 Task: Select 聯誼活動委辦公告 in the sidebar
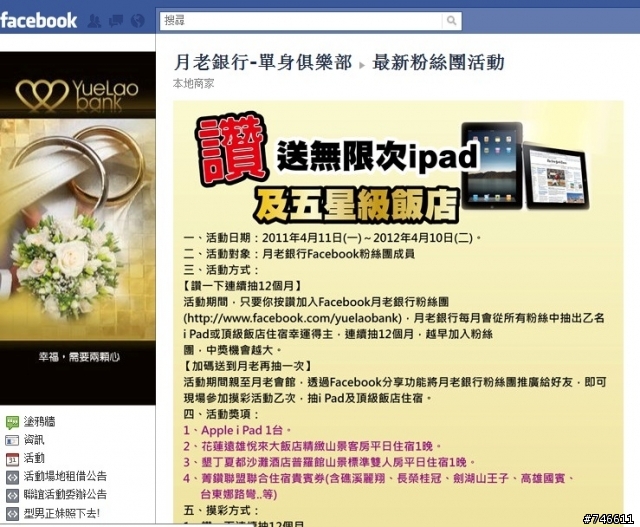tap(65, 495)
